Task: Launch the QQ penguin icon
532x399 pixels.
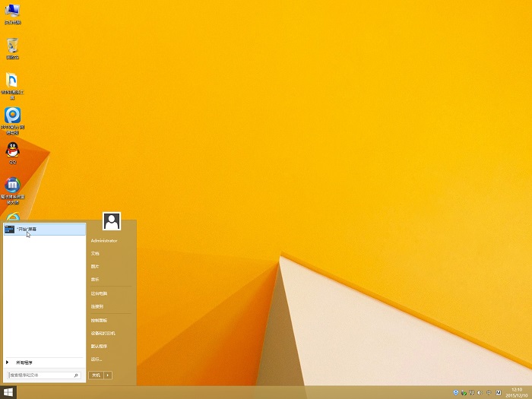Action: pyautogui.click(x=13, y=153)
